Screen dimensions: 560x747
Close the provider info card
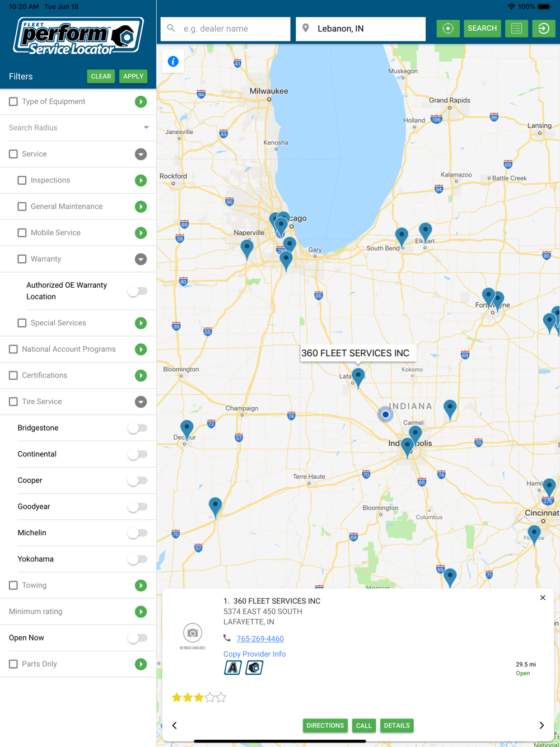tap(543, 598)
